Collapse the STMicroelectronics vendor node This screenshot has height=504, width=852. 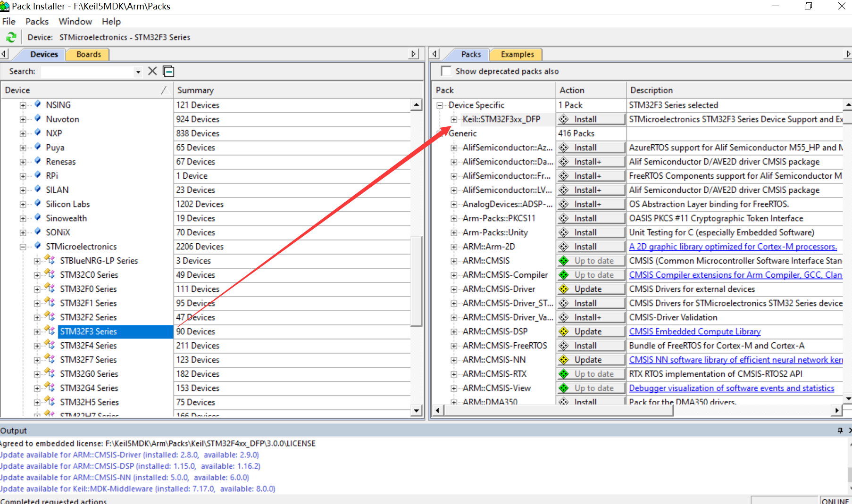pos(23,247)
